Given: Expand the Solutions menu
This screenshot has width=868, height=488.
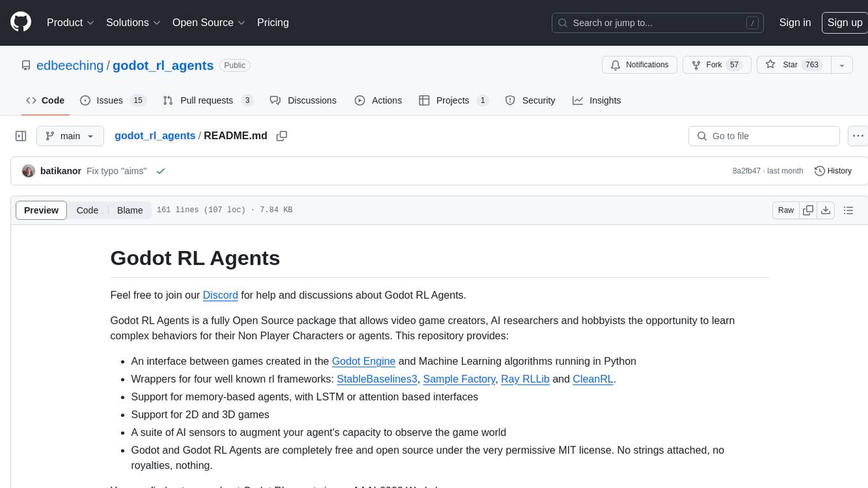Looking at the screenshot, I should [x=133, y=22].
